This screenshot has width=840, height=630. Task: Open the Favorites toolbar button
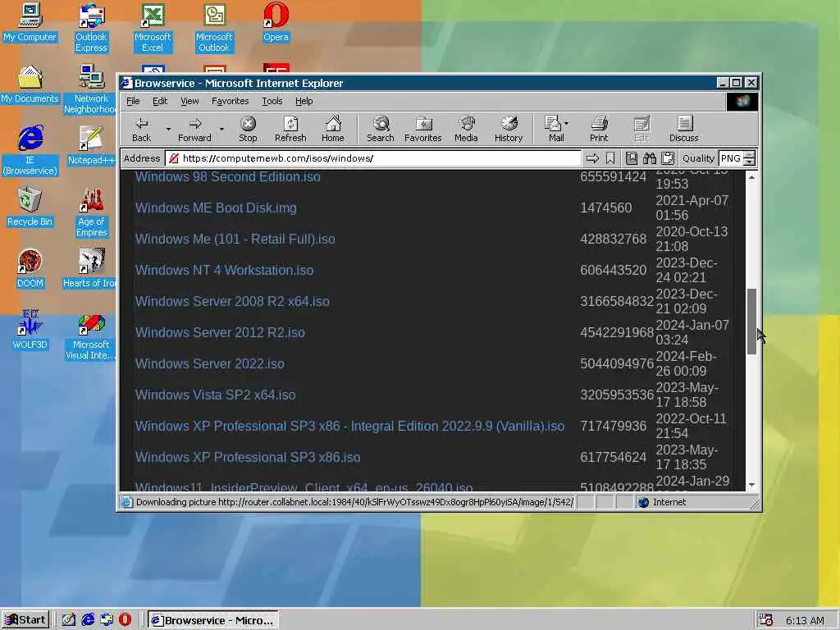[423, 129]
